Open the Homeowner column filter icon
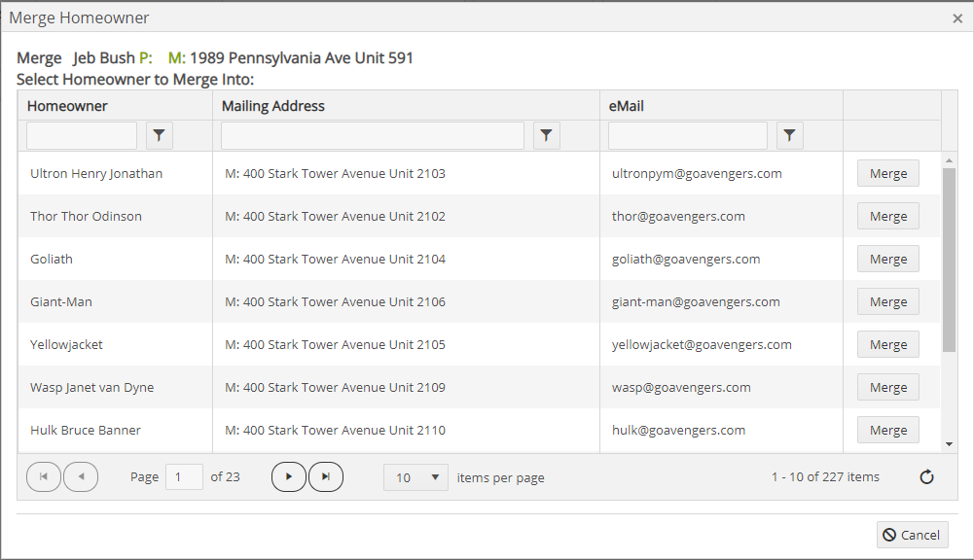 pos(160,136)
